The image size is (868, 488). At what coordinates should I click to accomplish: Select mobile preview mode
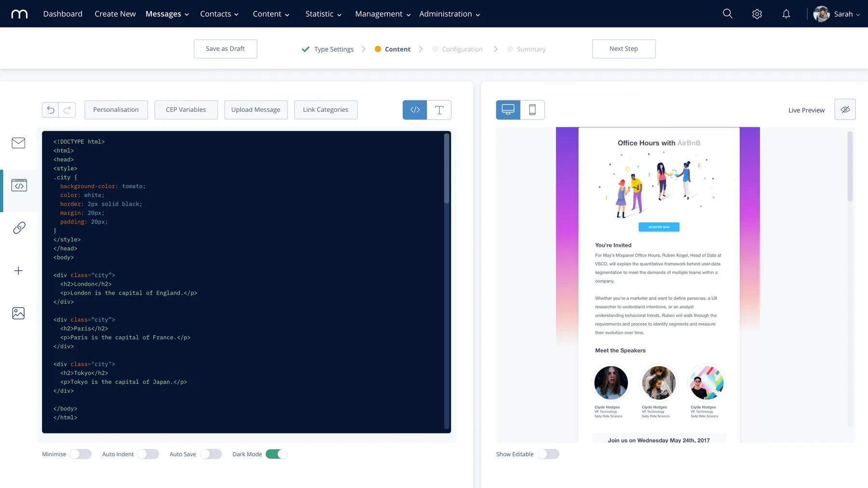click(532, 110)
